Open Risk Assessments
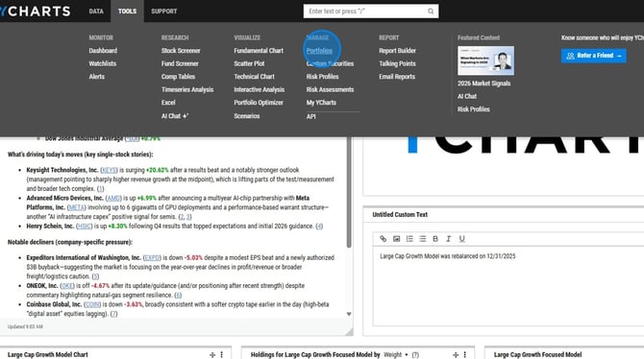This screenshot has width=644, height=359. click(x=330, y=90)
